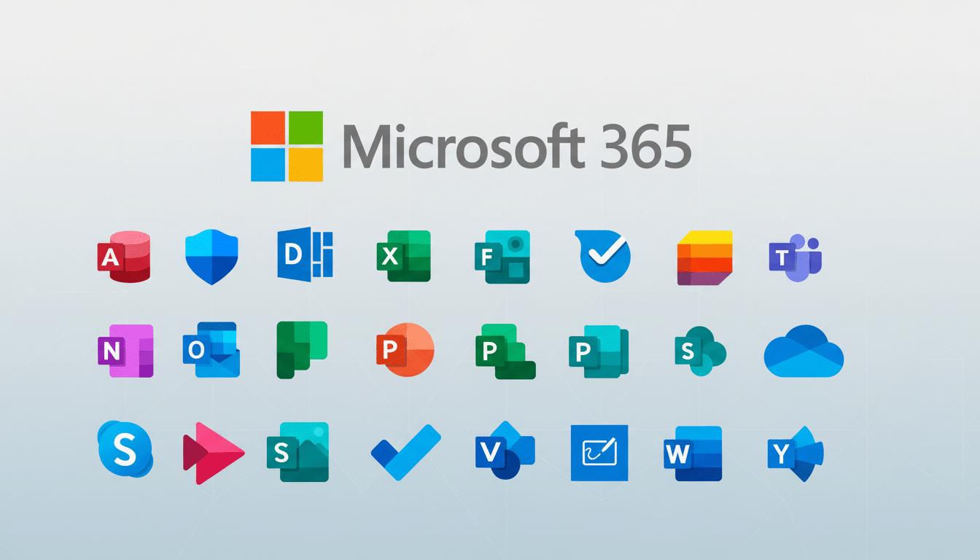This screenshot has width=980, height=560.
Task: Launch Microsoft Outlook
Action: pos(211,351)
